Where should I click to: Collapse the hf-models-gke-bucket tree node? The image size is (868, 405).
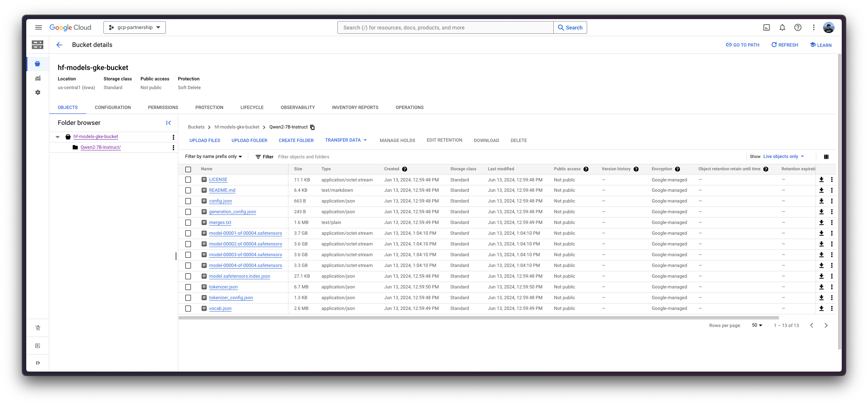point(58,137)
